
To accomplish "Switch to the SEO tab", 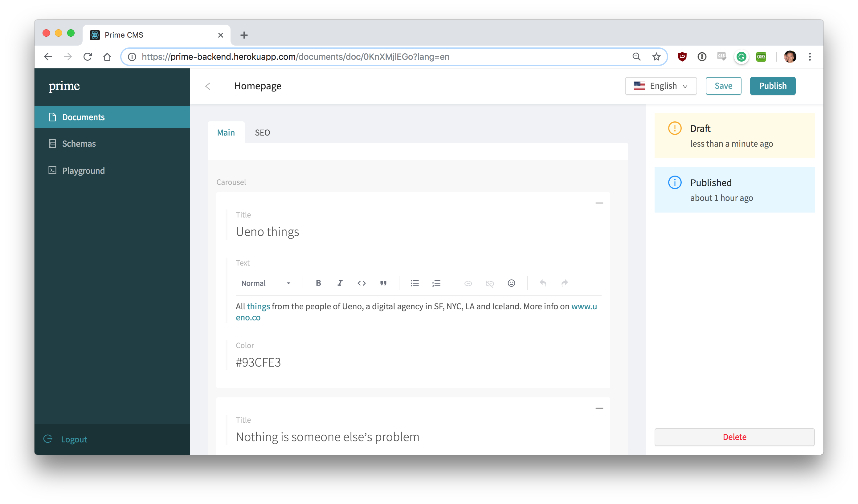I will pos(262,132).
